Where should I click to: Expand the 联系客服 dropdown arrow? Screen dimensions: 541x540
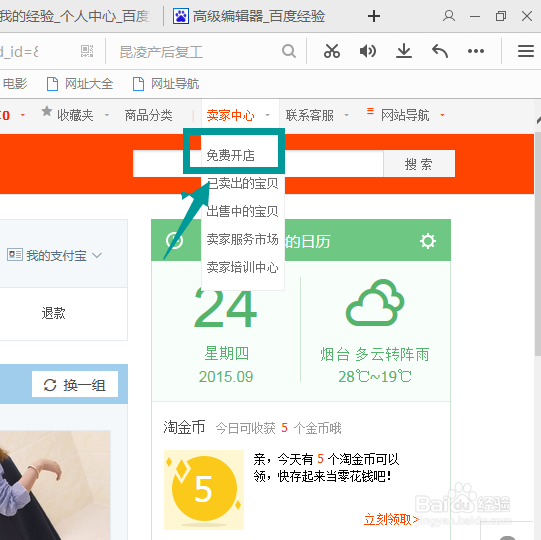tap(346, 115)
